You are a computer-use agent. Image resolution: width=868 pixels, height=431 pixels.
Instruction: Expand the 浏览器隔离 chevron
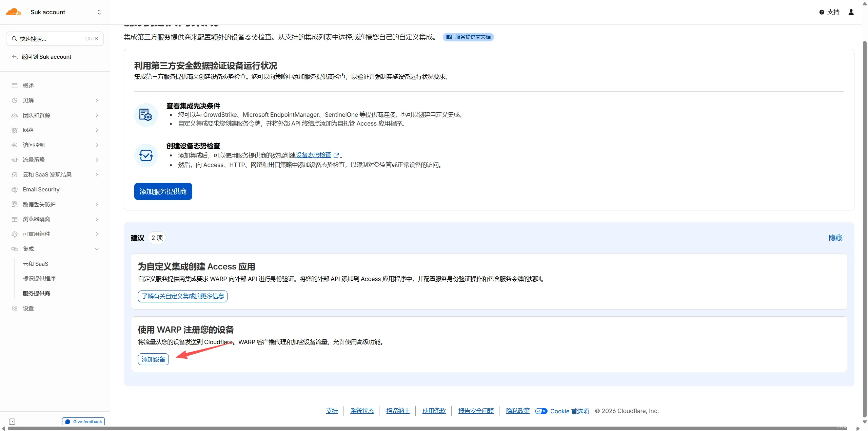(x=97, y=219)
